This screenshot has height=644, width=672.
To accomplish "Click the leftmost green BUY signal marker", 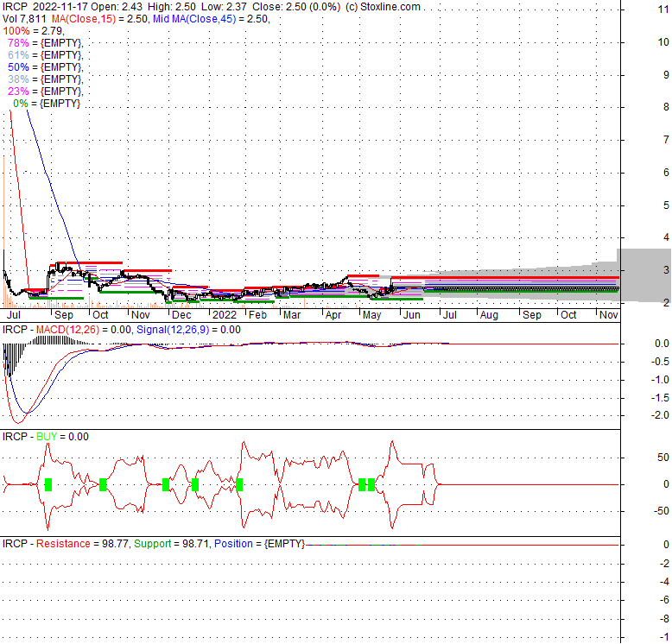I will click(48, 484).
